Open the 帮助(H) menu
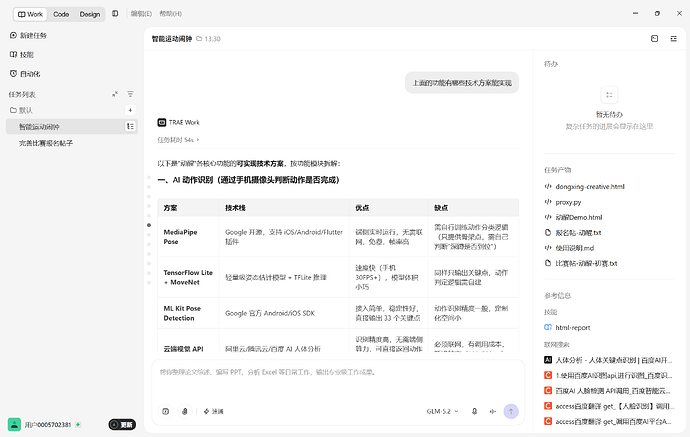The image size is (690, 437). (170, 14)
